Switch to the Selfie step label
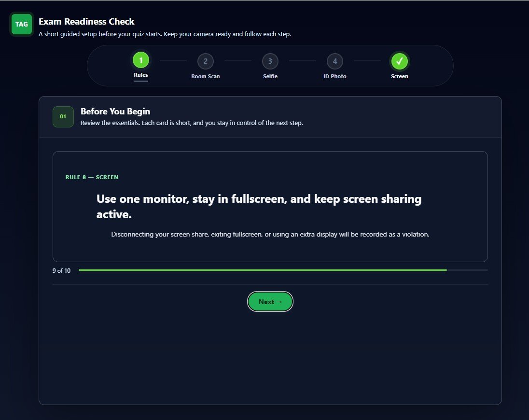The width and height of the screenshot is (529, 420). [270, 76]
